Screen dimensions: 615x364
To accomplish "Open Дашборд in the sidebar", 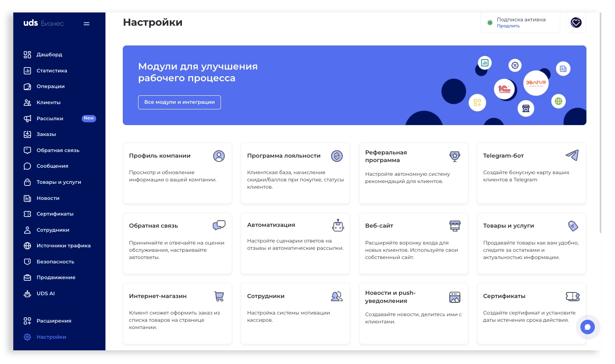I will pyautogui.click(x=49, y=55).
